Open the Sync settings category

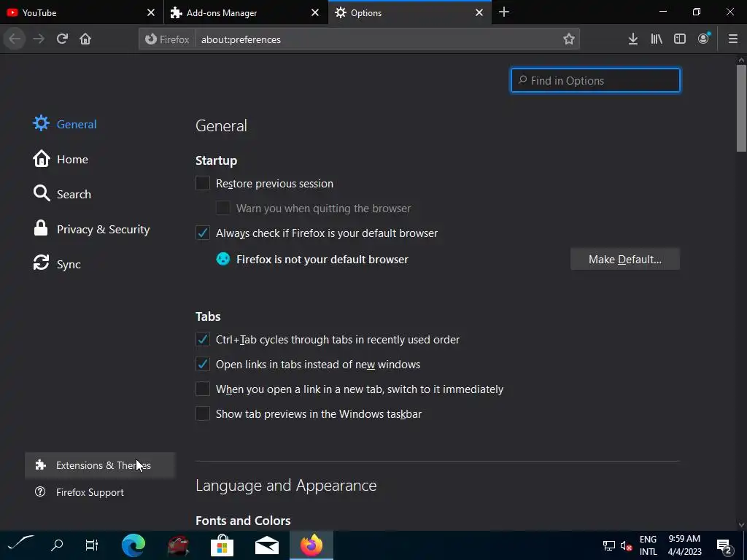[57, 264]
